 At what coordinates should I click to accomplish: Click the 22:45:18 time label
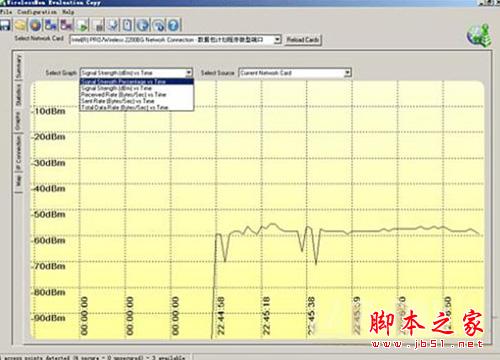(x=266, y=316)
